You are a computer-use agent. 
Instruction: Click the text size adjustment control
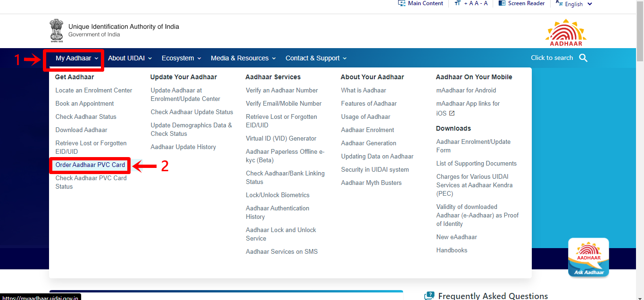(x=471, y=3)
